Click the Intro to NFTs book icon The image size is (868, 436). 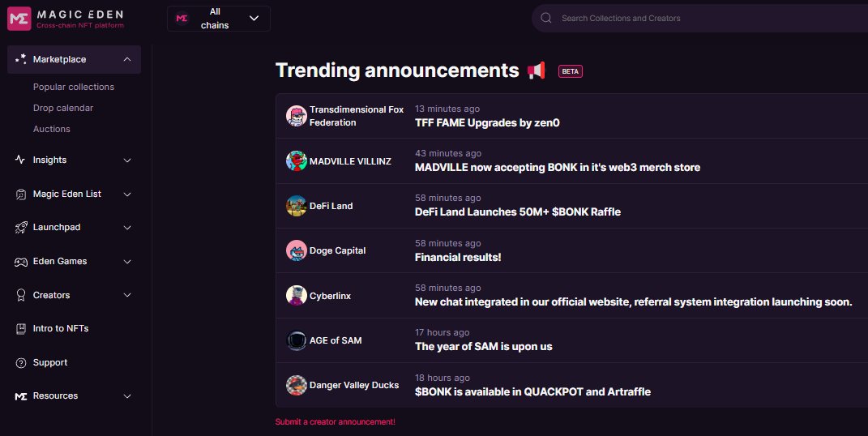tap(21, 329)
